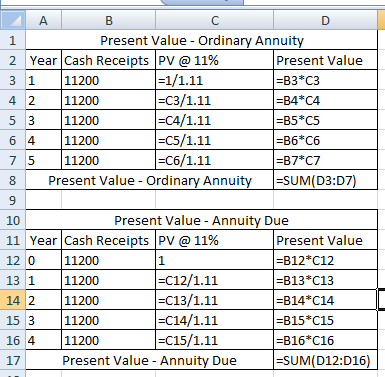
Task: Click 'Present Value' header in row 2
Action: tap(326, 60)
